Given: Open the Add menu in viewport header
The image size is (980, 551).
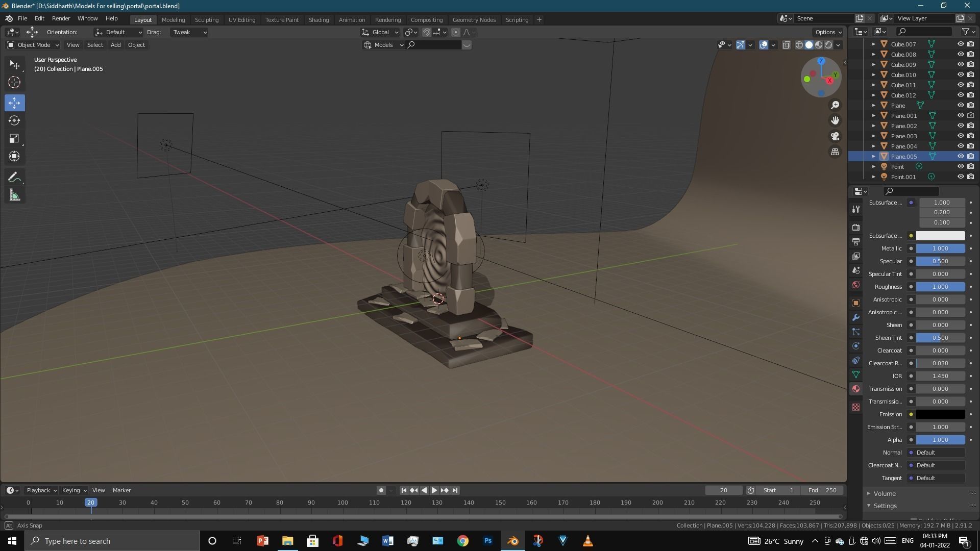Looking at the screenshot, I should (x=116, y=45).
